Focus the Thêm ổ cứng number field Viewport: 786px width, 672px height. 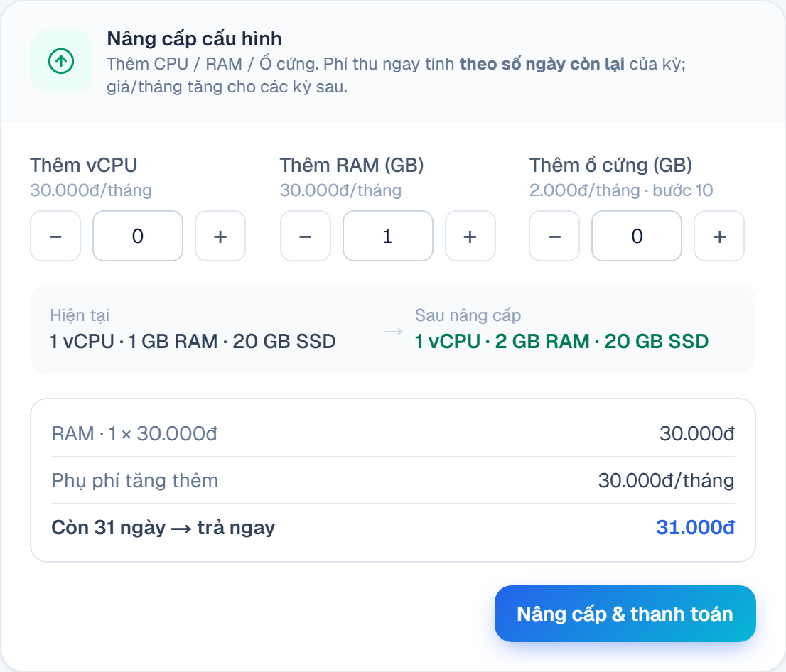tap(637, 236)
